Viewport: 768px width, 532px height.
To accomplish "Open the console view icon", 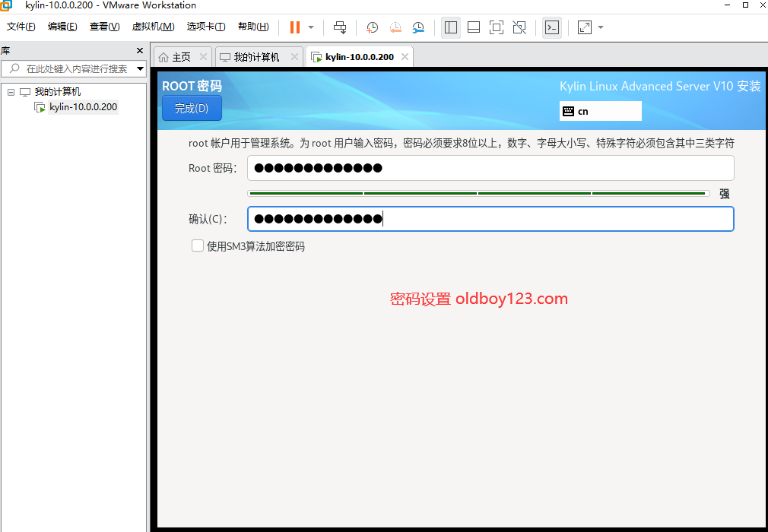I will coord(552,27).
